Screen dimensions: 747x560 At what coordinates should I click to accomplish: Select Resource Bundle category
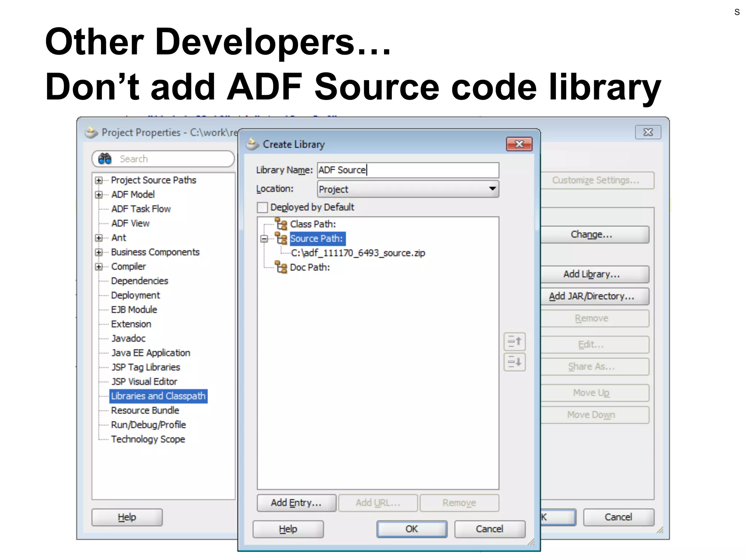pos(145,411)
